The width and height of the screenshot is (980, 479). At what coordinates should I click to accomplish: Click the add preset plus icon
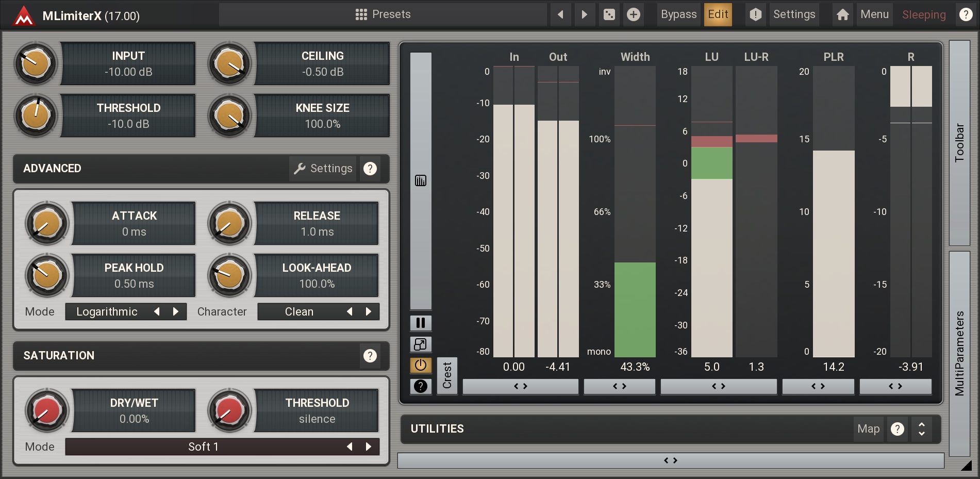point(634,14)
